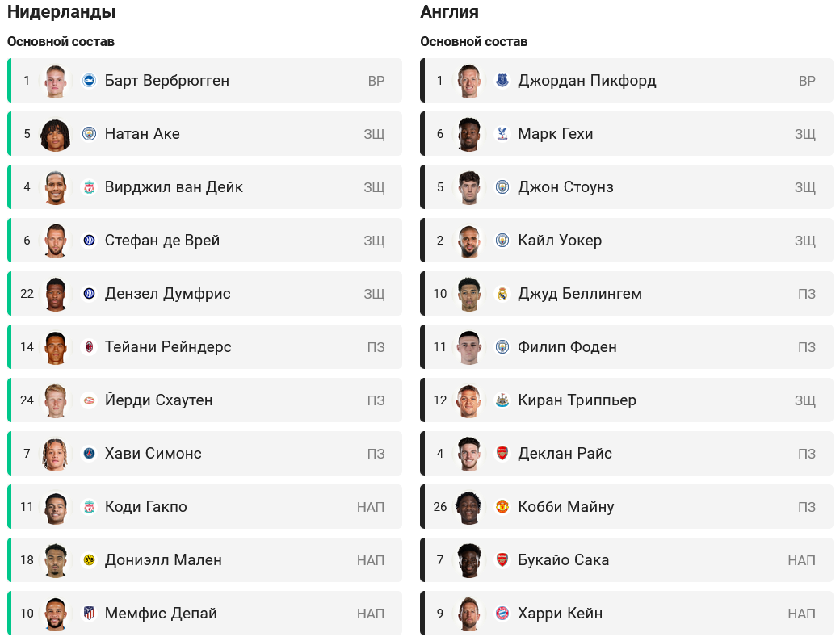Click the Everton badge next to Джордан Пикфорд
Viewport: 840px width, 641px height.
(x=502, y=81)
